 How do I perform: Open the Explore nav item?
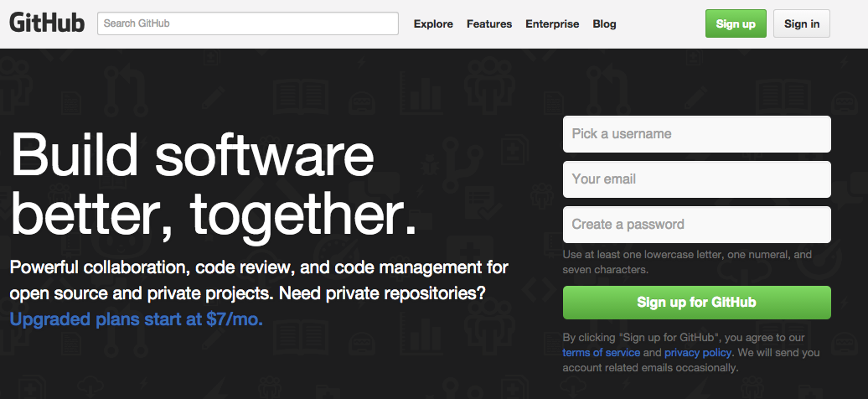(433, 23)
